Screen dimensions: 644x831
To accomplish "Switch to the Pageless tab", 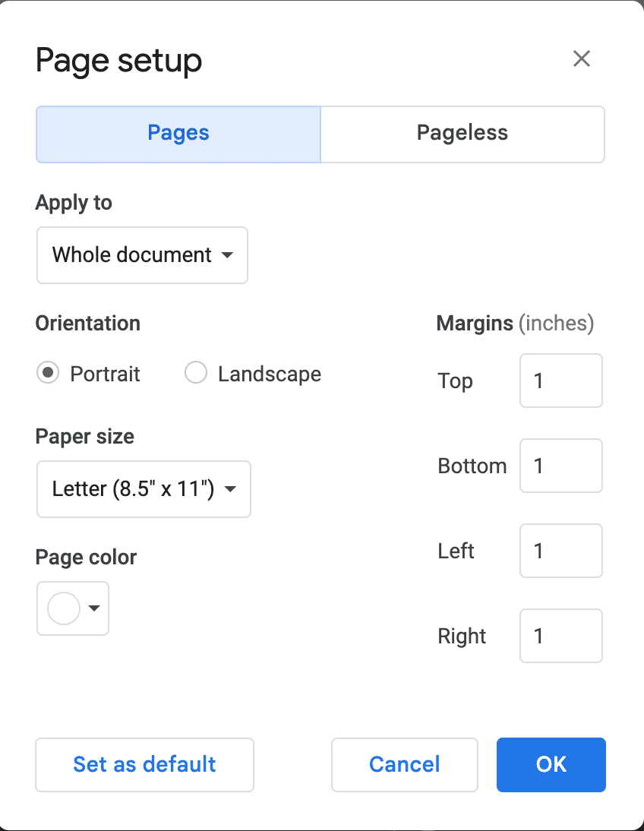I will 462,134.
